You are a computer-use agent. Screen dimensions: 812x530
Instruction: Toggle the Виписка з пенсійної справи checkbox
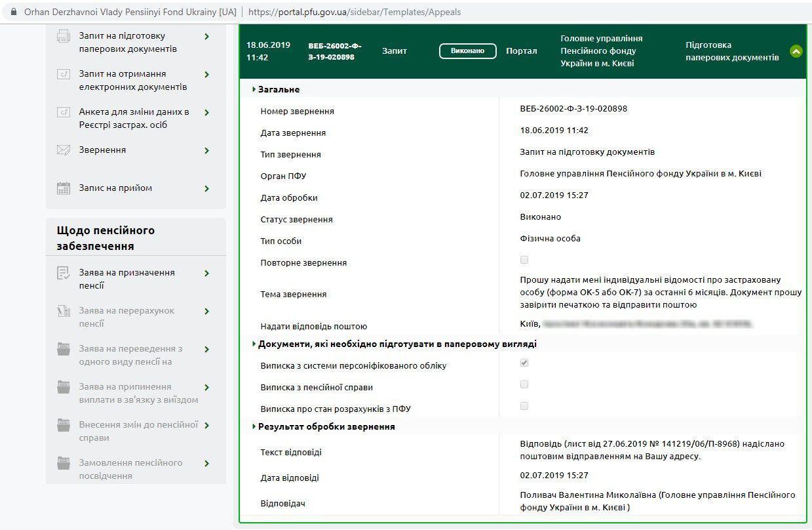(524, 384)
